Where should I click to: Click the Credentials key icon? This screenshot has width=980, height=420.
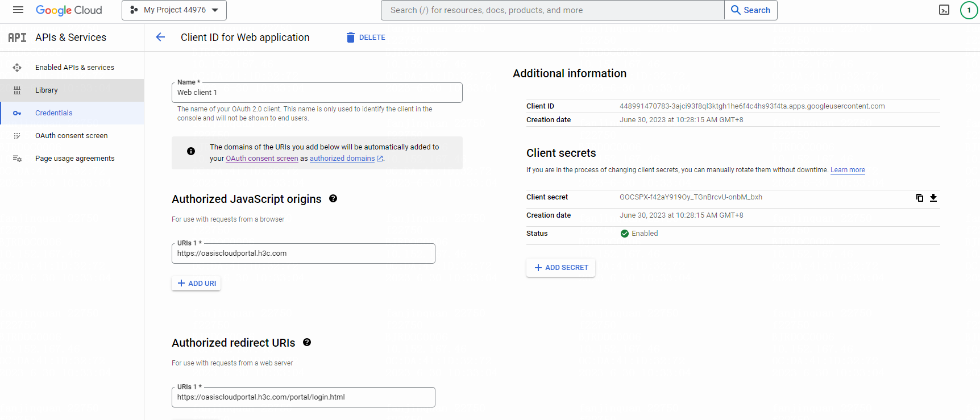tap(17, 113)
